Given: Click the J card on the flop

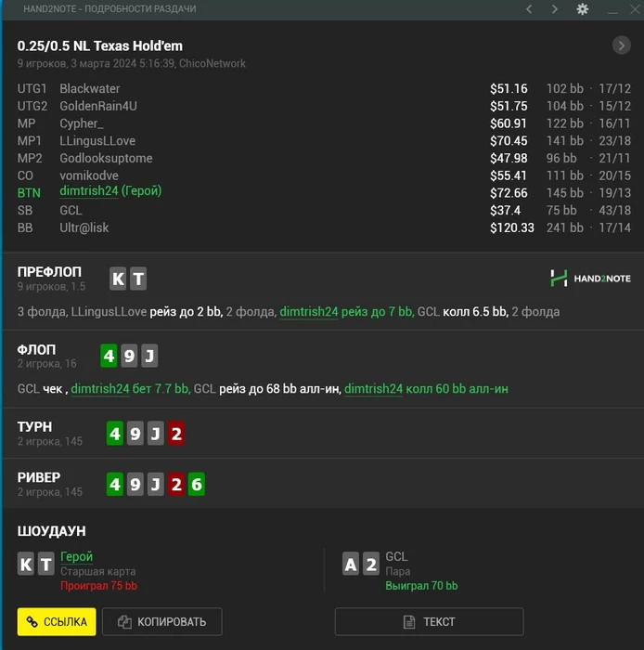Looking at the screenshot, I should (x=149, y=356).
